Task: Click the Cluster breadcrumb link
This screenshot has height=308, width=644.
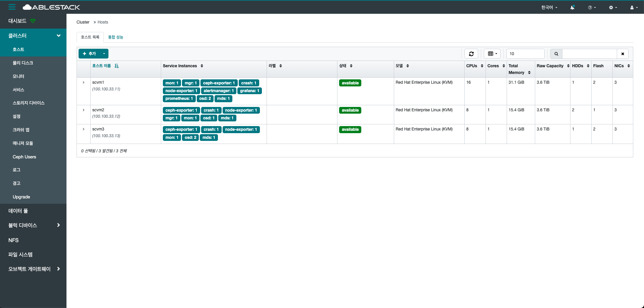Action: click(83, 22)
